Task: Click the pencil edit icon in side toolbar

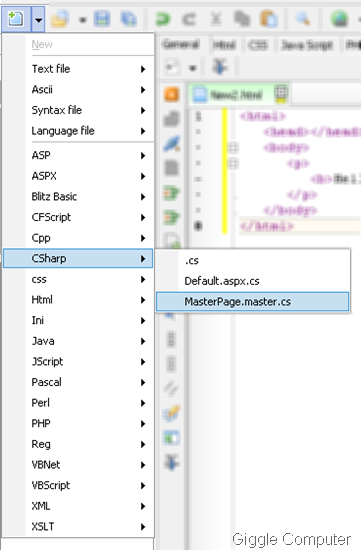Action: 172,413
